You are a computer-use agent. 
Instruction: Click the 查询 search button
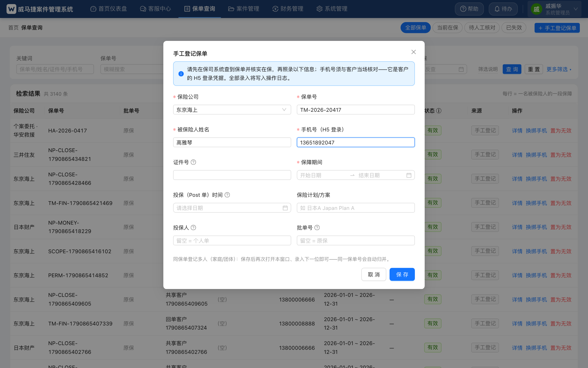coord(512,69)
